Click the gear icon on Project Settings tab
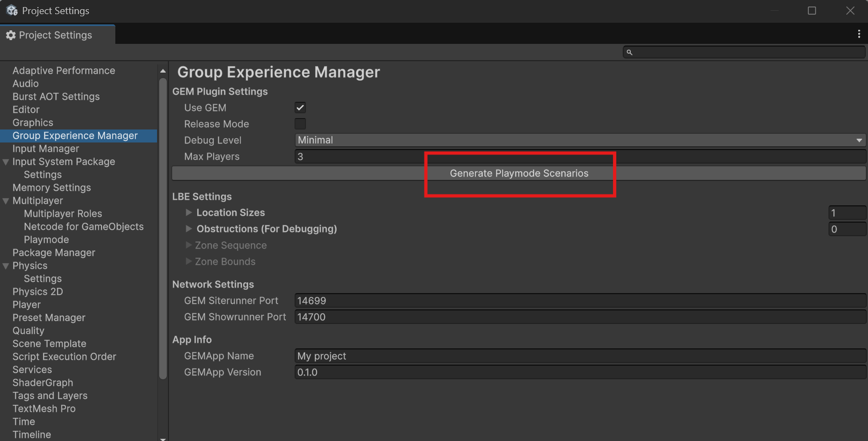The width and height of the screenshot is (868, 441). pyautogui.click(x=11, y=35)
